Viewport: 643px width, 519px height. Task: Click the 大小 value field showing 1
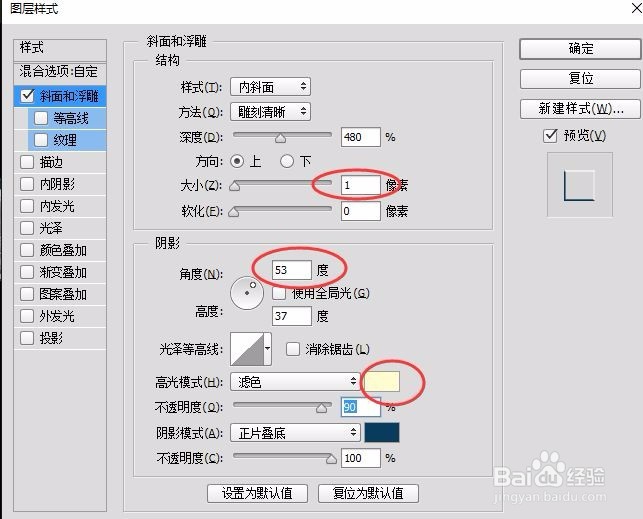[360, 185]
